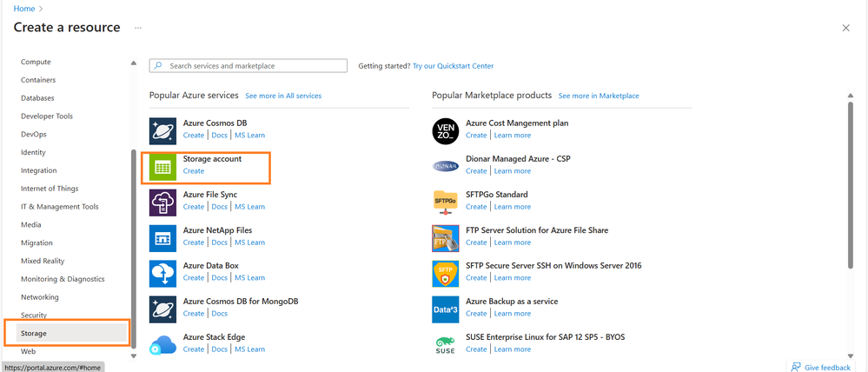Click Create under SUSE Enterprise Linux

[476, 349]
